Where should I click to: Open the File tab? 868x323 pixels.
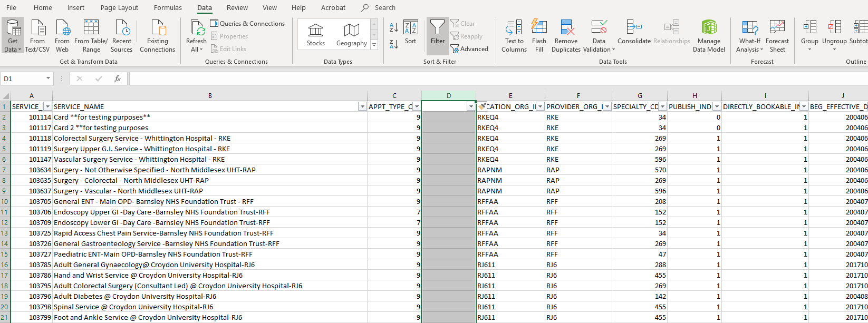pos(11,7)
